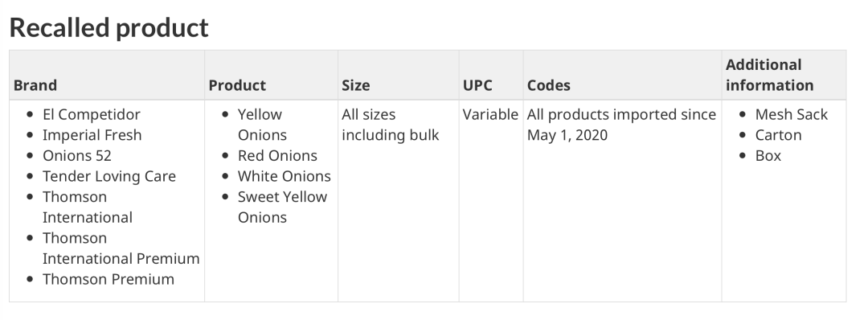Click the UPC column header

pos(477,85)
